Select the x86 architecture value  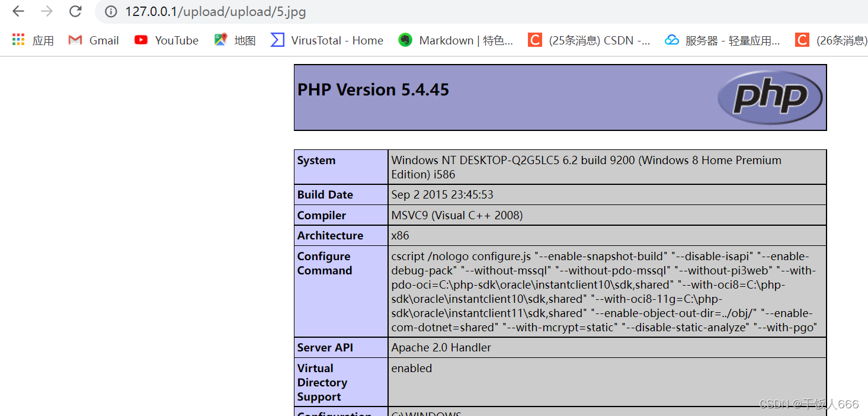pos(400,236)
